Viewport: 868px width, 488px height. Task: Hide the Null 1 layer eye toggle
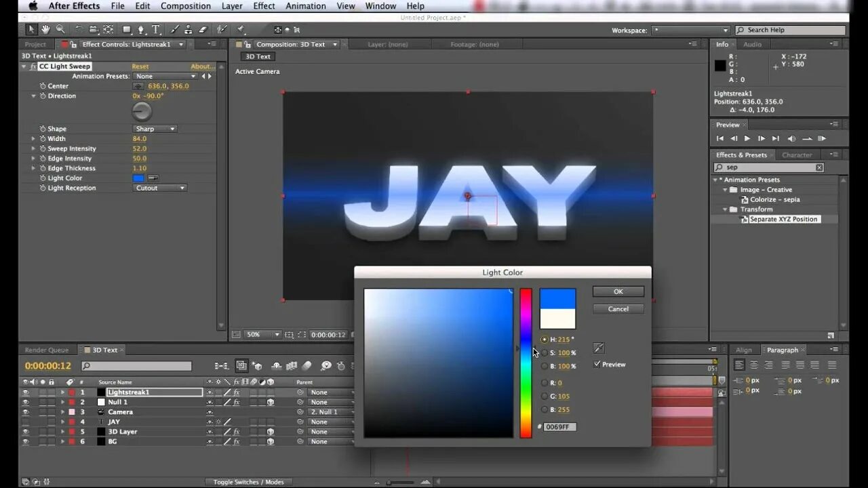(x=26, y=402)
